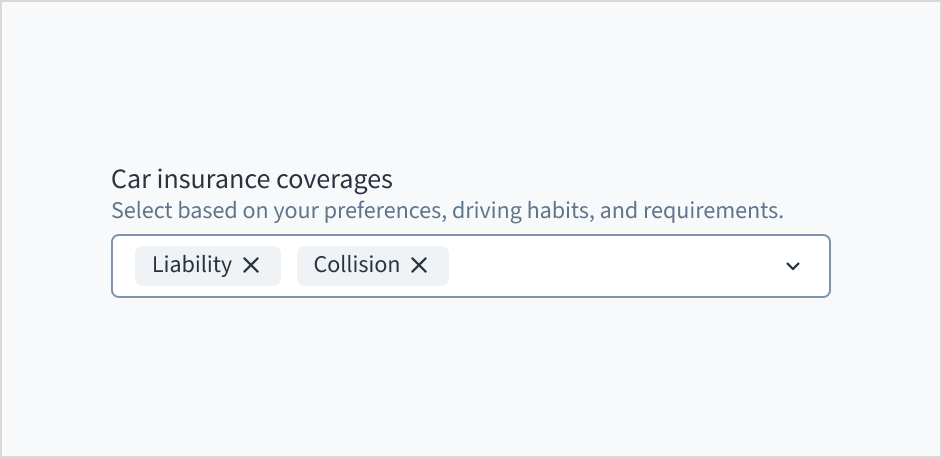
Task: Click the X beside Collision
Action: click(x=419, y=265)
